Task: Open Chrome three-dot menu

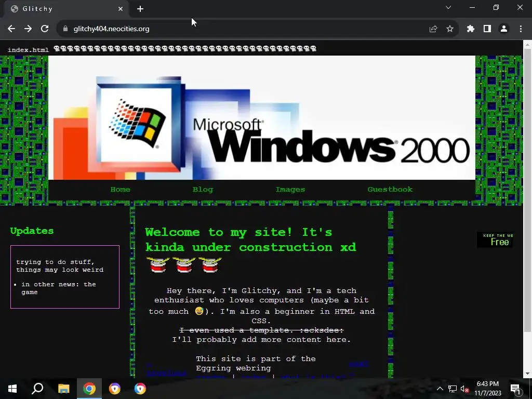Action: point(521,29)
